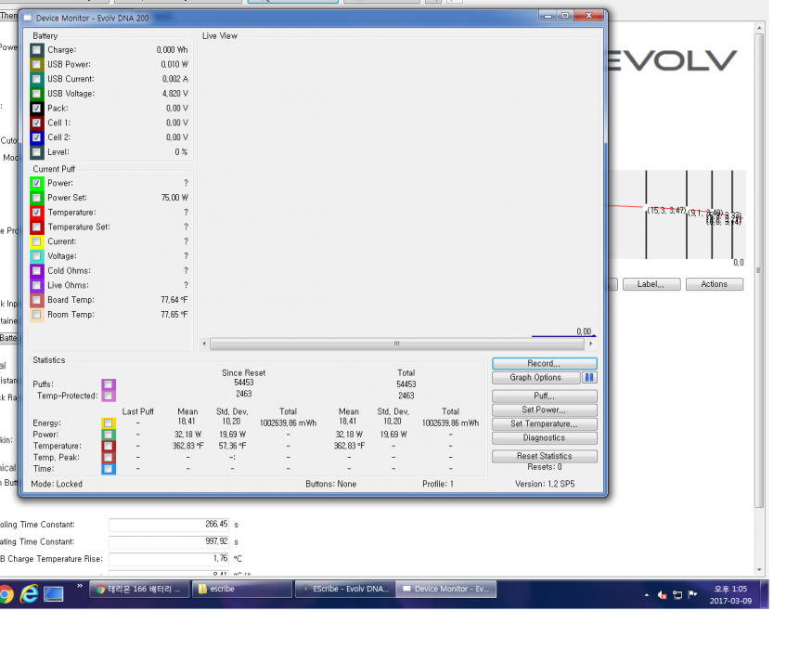Click Actions button in EScribe window

[x=715, y=284]
